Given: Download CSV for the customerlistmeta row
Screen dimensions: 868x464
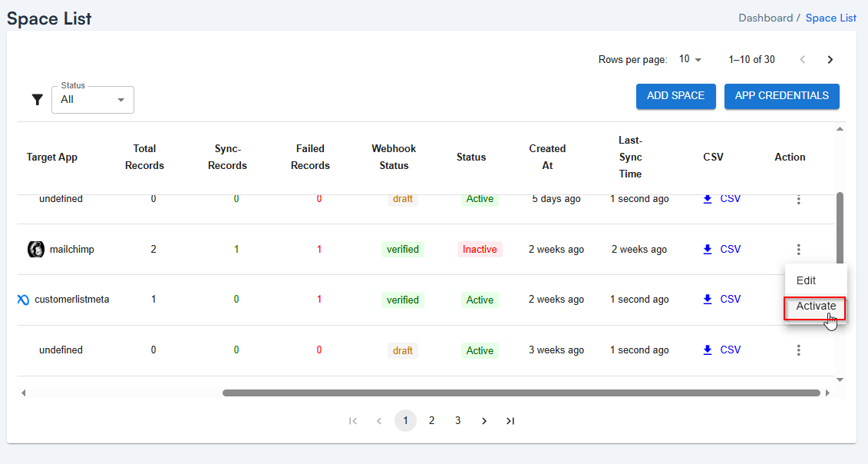Looking at the screenshot, I should point(722,300).
